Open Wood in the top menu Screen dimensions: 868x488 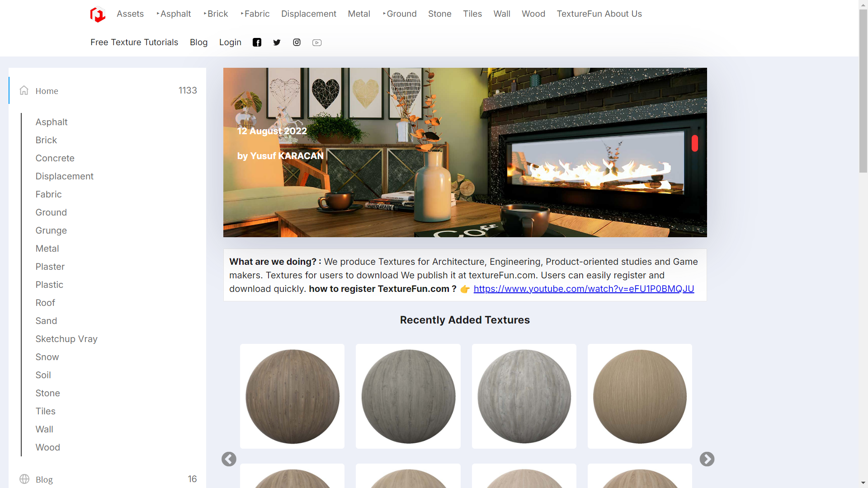[x=533, y=14]
